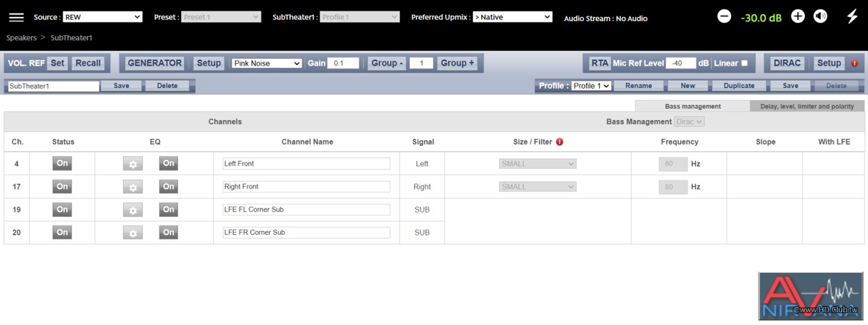Edit the LFE FL Corner Sub name
The image size is (868, 325).
(x=307, y=210)
